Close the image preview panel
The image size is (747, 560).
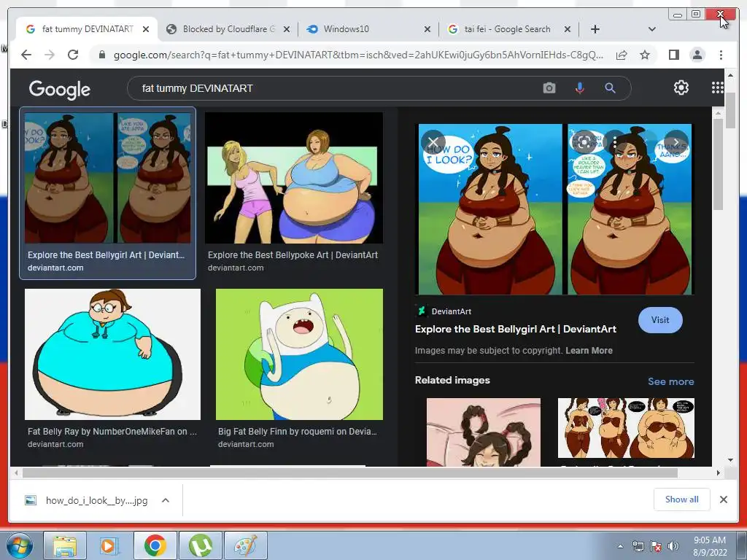pyautogui.click(x=433, y=142)
